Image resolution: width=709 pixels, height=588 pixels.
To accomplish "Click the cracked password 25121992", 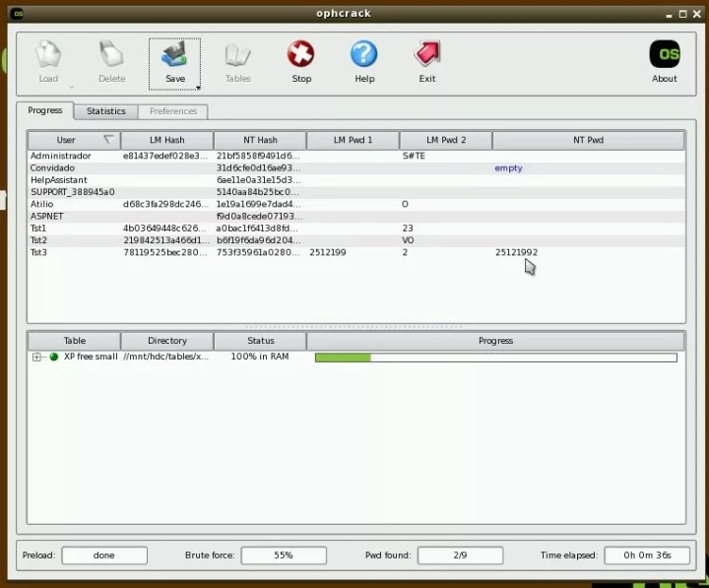I will (516, 252).
